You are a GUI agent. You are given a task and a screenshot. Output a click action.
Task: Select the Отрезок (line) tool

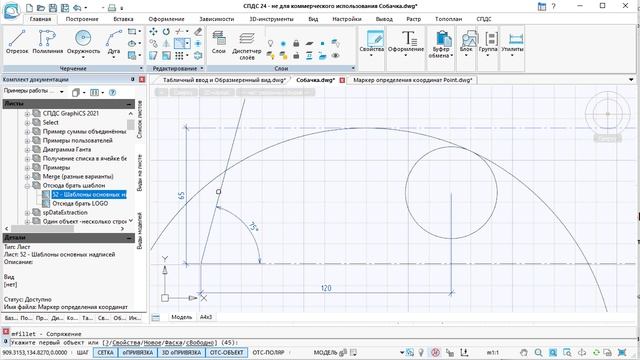click(x=17, y=41)
